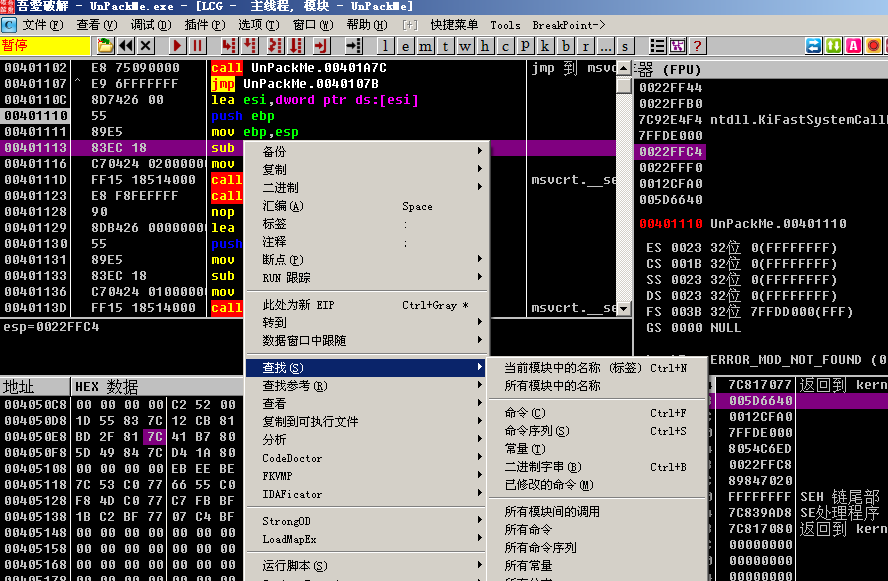Click the HEX 数据 column header
Image resolution: width=888 pixels, height=581 pixels.
pos(108,387)
